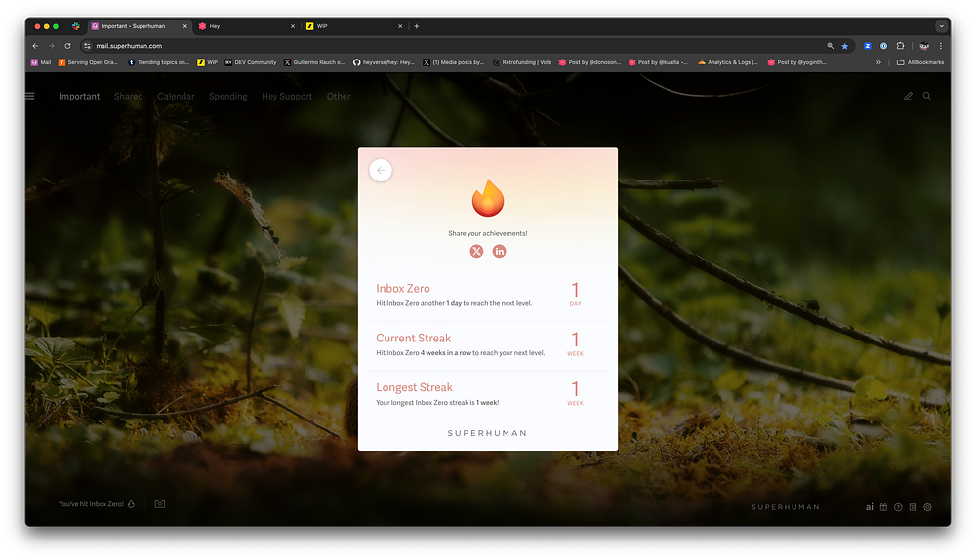Switch to the Hey browser tab
Image resolution: width=976 pixels, height=560 pixels.
(247, 26)
